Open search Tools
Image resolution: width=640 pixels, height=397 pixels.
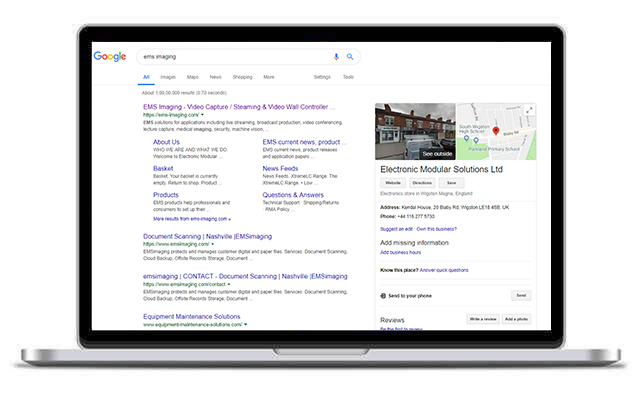[348, 77]
